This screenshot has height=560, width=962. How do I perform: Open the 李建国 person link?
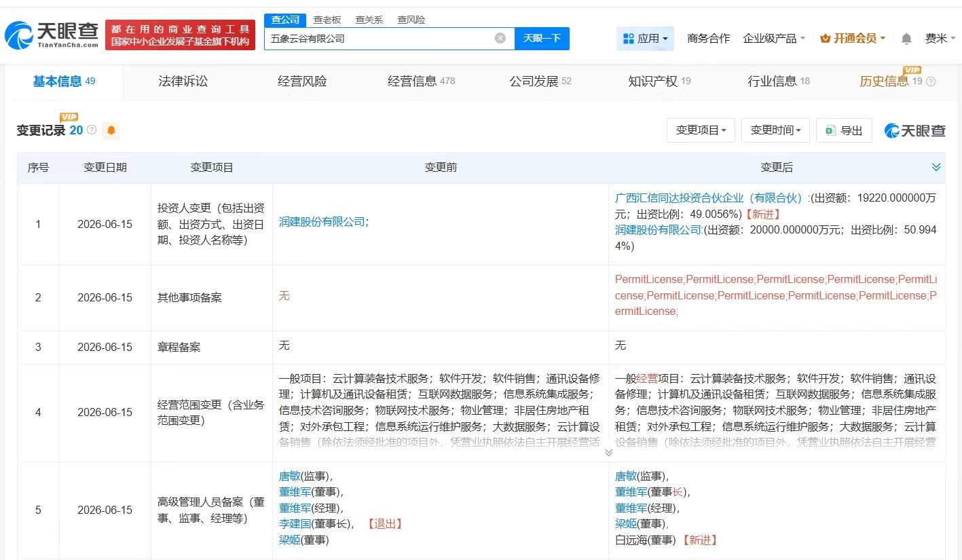point(295,523)
